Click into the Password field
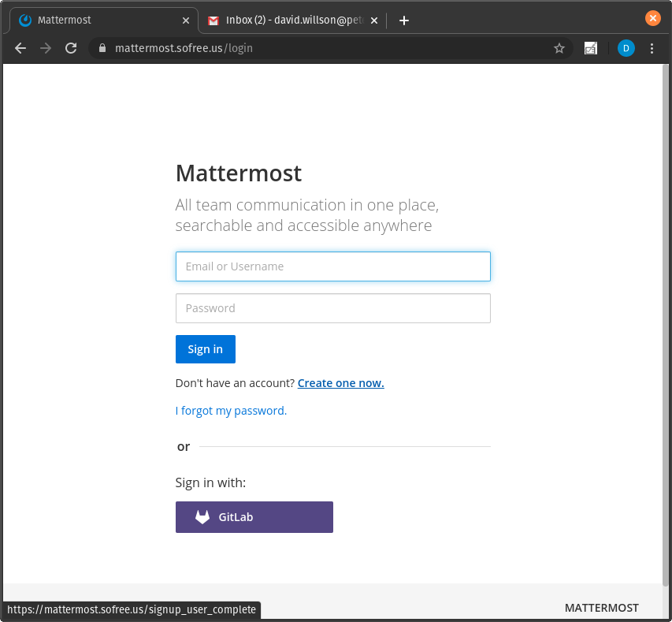This screenshot has width=672, height=622. click(332, 308)
